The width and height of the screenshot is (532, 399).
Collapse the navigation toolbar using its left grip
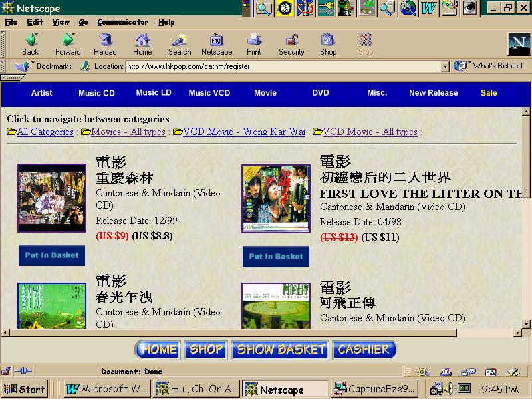(3, 44)
